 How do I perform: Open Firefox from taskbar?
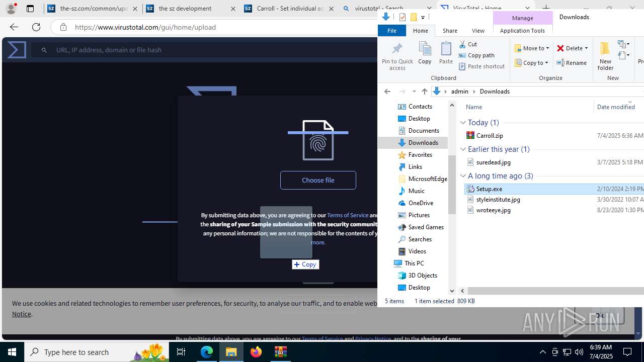point(256,352)
